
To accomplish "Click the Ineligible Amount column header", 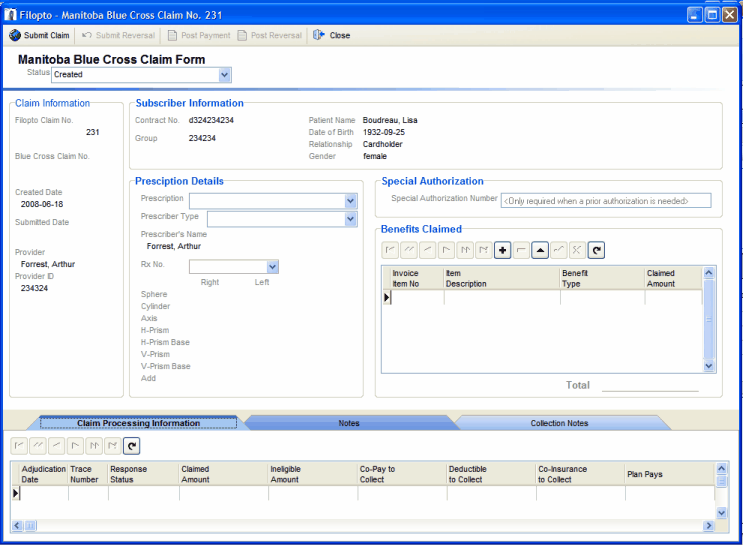I will [x=313, y=474].
